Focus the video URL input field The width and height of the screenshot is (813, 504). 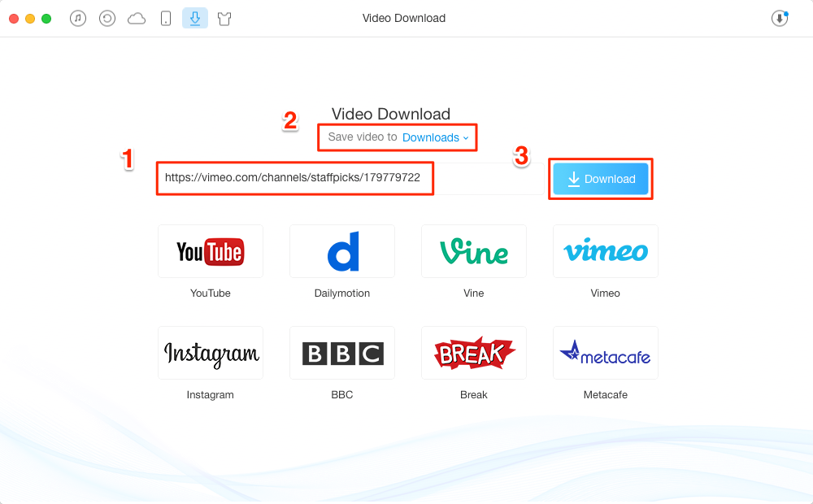tap(350, 178)
